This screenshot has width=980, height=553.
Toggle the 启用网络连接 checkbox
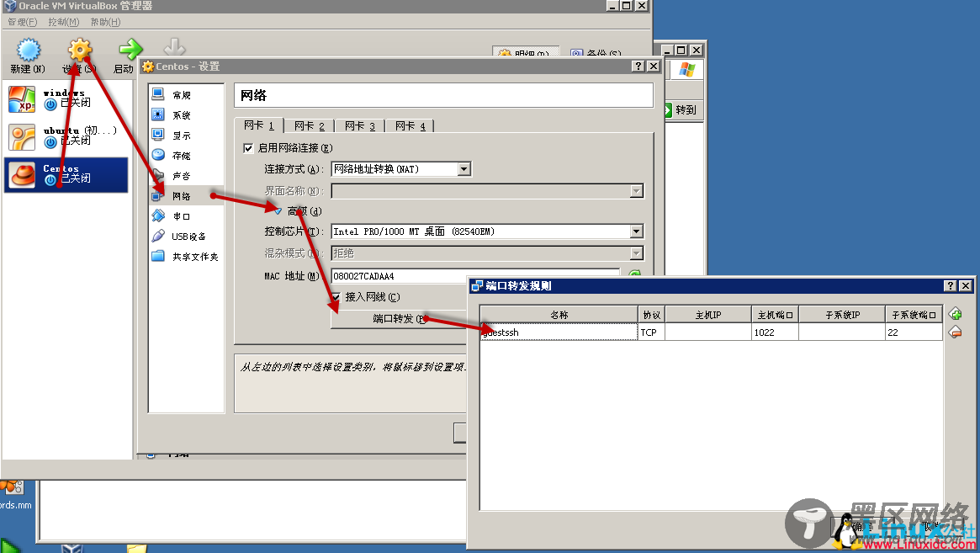[248, 148]
